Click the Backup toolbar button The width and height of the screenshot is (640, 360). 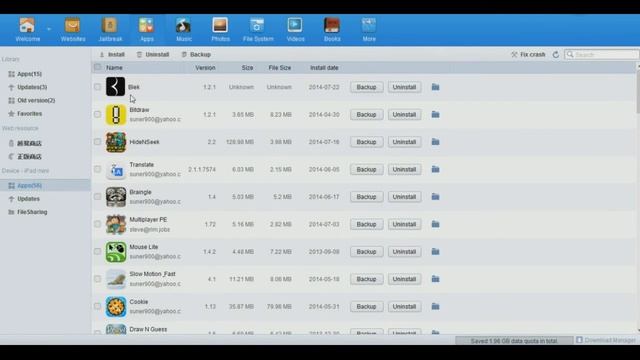coord(196,54)
